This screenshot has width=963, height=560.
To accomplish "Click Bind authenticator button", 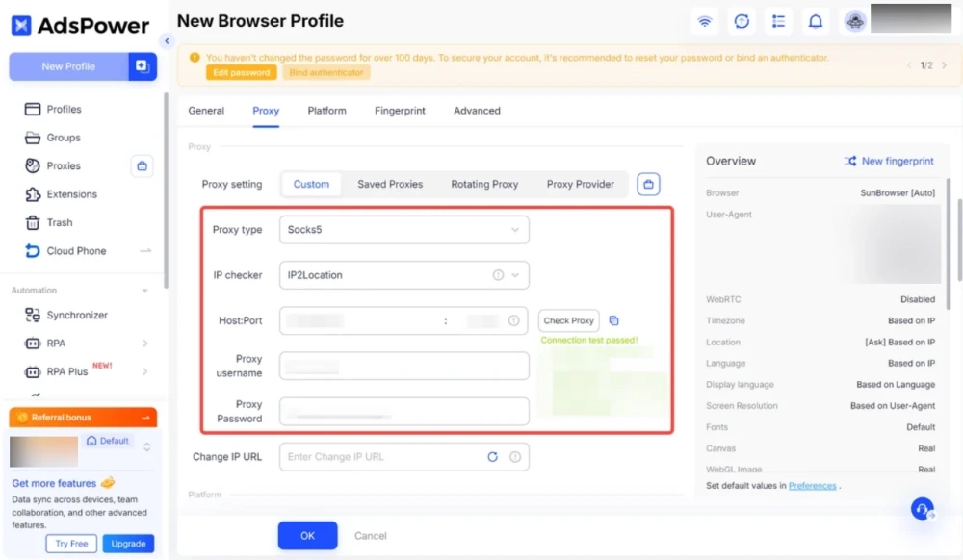I will pos(326,72).
